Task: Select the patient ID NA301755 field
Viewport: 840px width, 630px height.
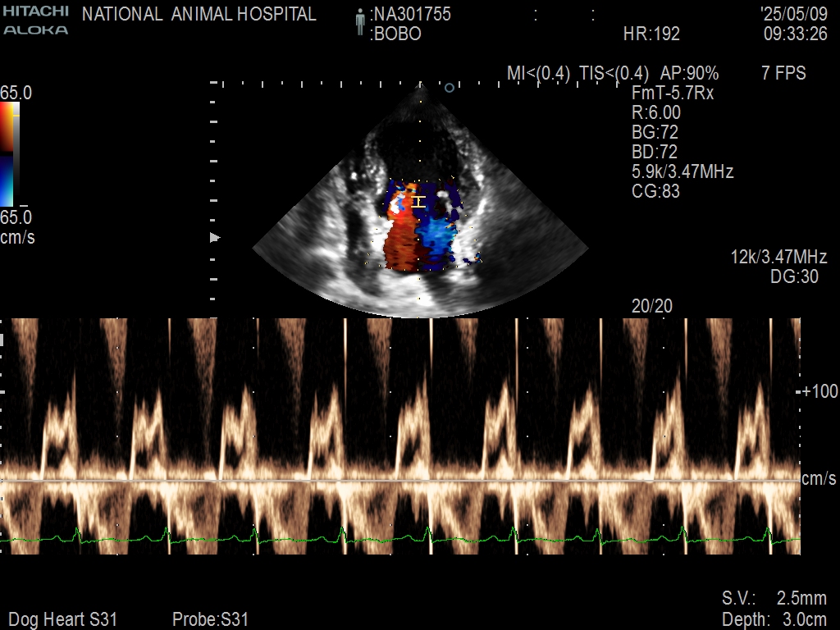Action: [x=410, y=15]
